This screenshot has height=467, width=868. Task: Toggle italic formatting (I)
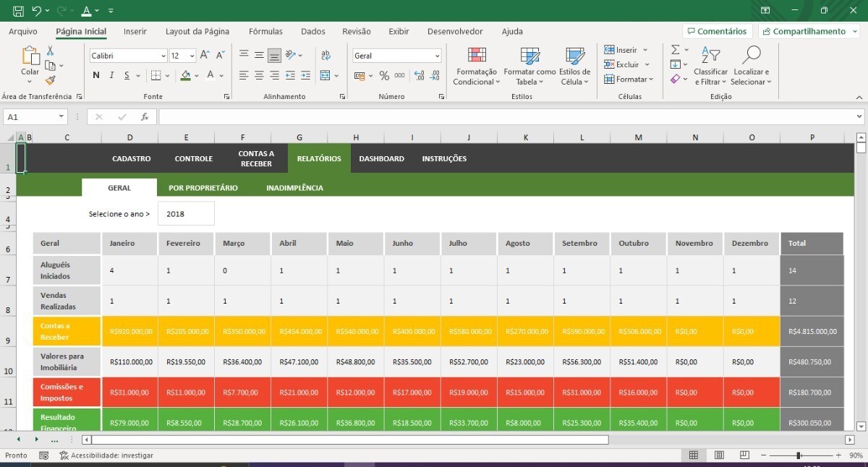click(111, 75)
